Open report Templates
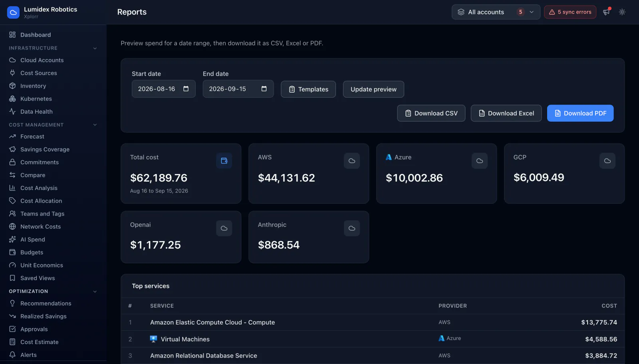The width and height of the screenshot is (639, 364). point(308,89)
